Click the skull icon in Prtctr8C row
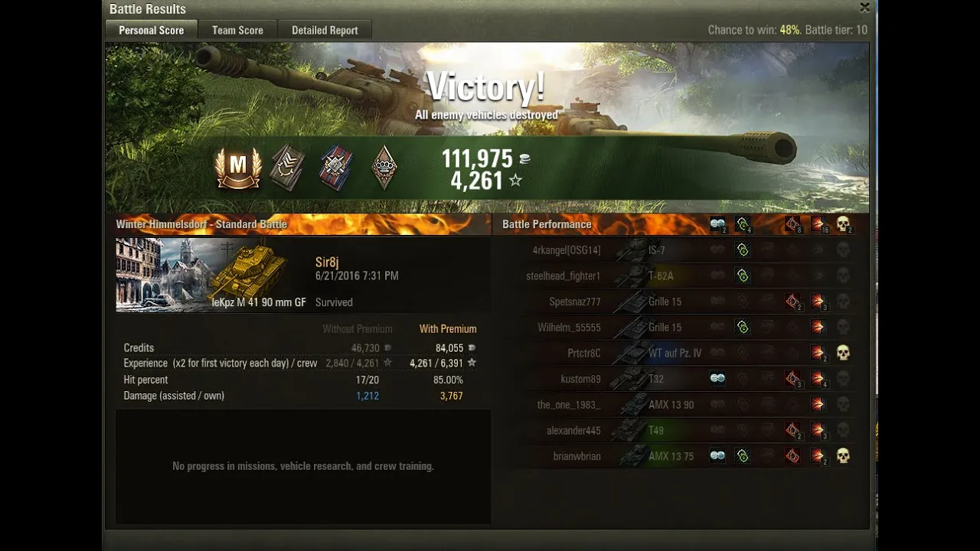The width and height of the screenshot is (980, 551). pos(843,353)
